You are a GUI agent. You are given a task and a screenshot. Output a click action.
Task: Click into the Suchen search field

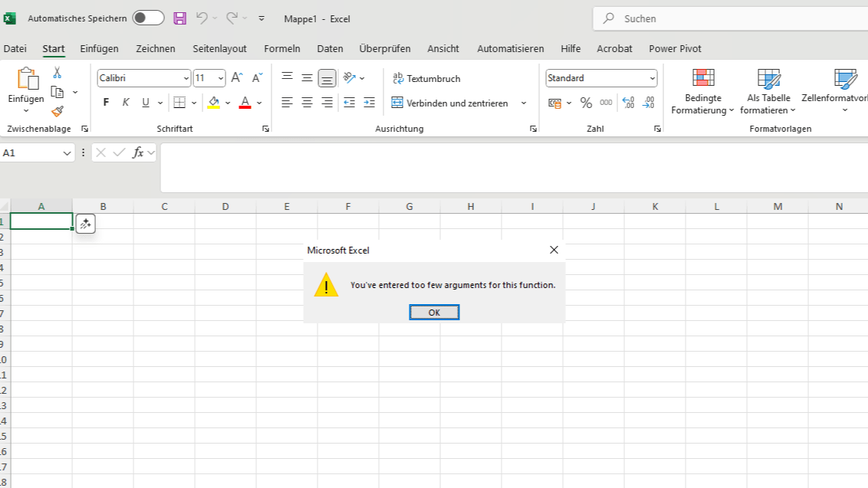pyautogui.click(x=728, y=18)
